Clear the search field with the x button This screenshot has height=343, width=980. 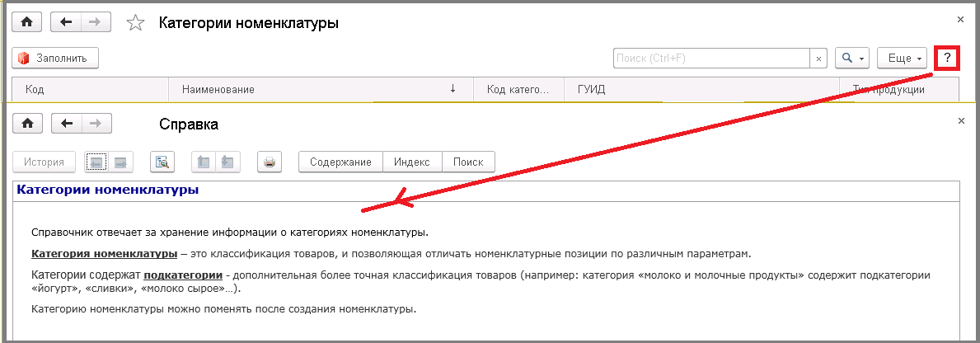(818, 59)
